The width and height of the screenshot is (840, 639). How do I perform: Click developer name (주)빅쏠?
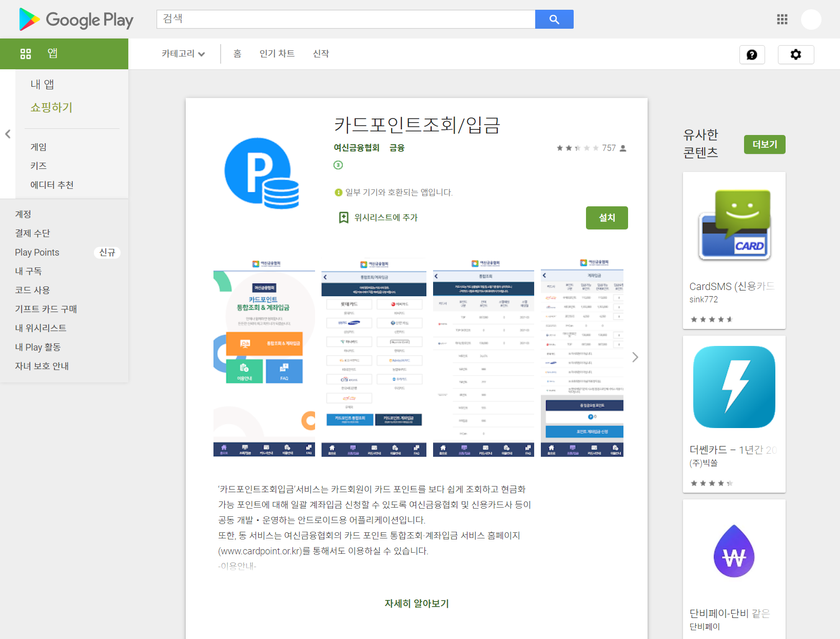click(x=704, y=463)
